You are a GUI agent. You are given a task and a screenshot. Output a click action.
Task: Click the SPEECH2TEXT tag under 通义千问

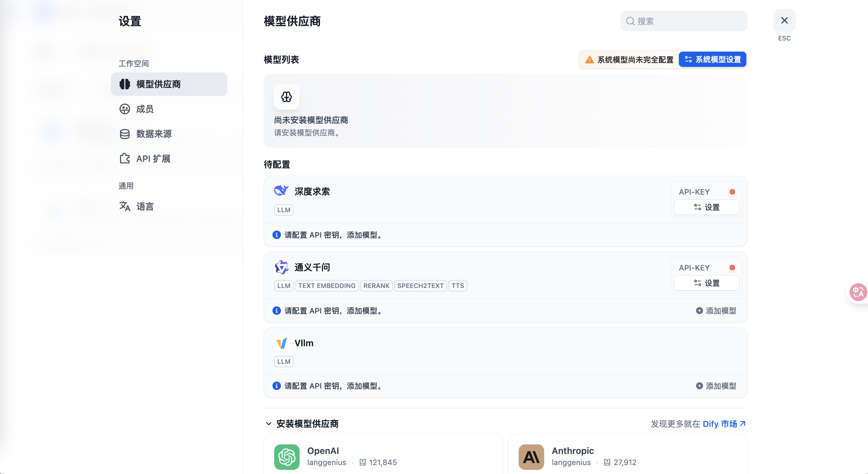click(420, 285)
